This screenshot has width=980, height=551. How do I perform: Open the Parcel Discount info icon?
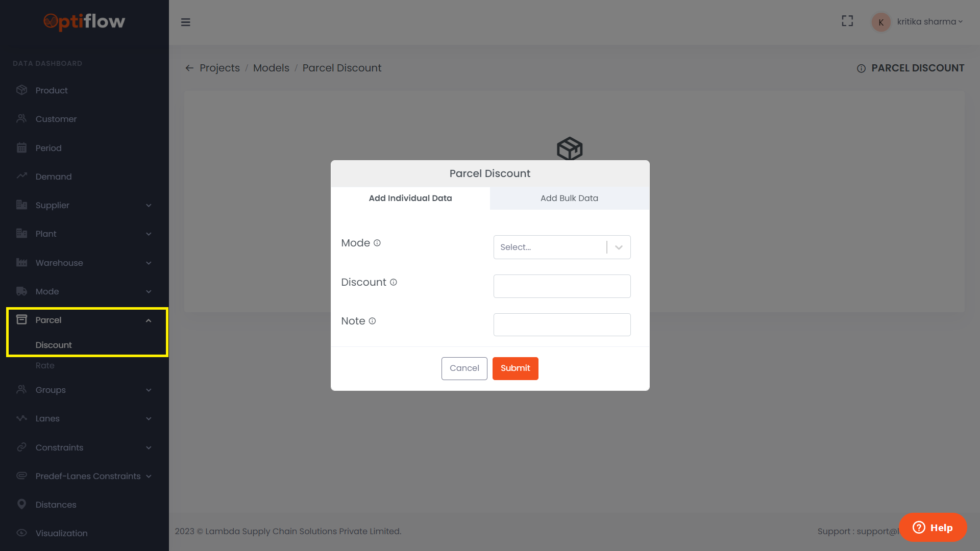click(862, 68)
